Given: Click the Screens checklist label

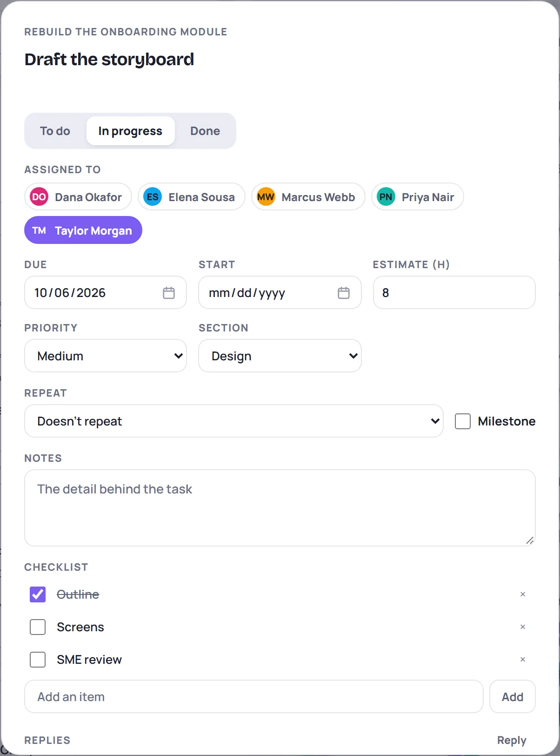Looking at the screenshot, I should [80, 627].
